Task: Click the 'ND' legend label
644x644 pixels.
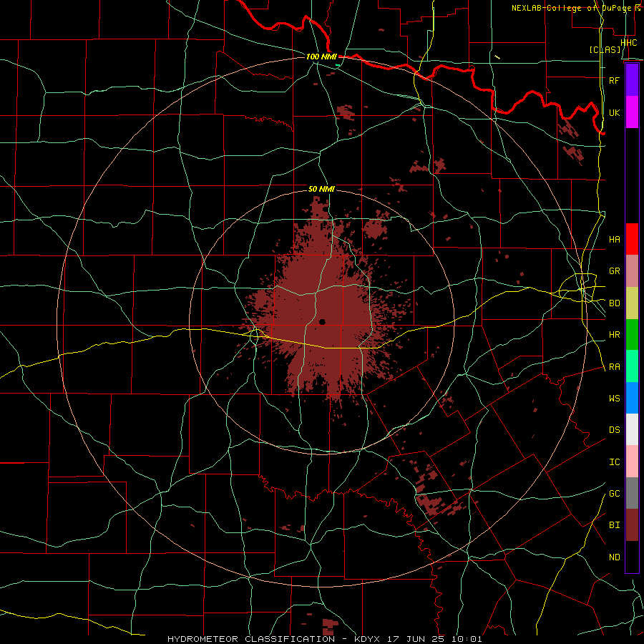Action: [x=614, y=557]
